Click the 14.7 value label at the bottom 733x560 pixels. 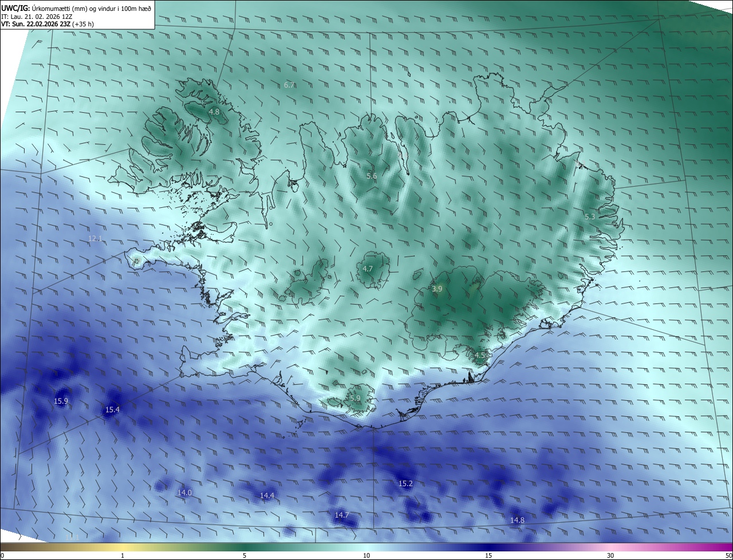click(x=342, y=515)
